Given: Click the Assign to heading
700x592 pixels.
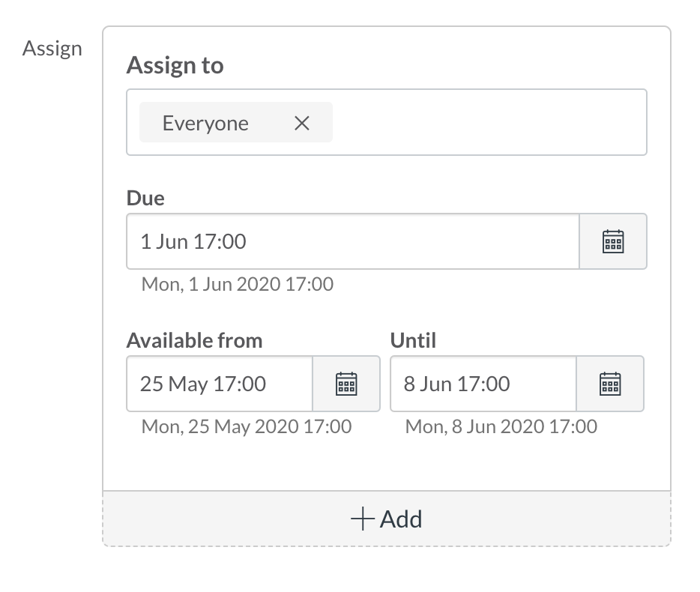Looking at the screenshot, I should (x=175, y=66).
